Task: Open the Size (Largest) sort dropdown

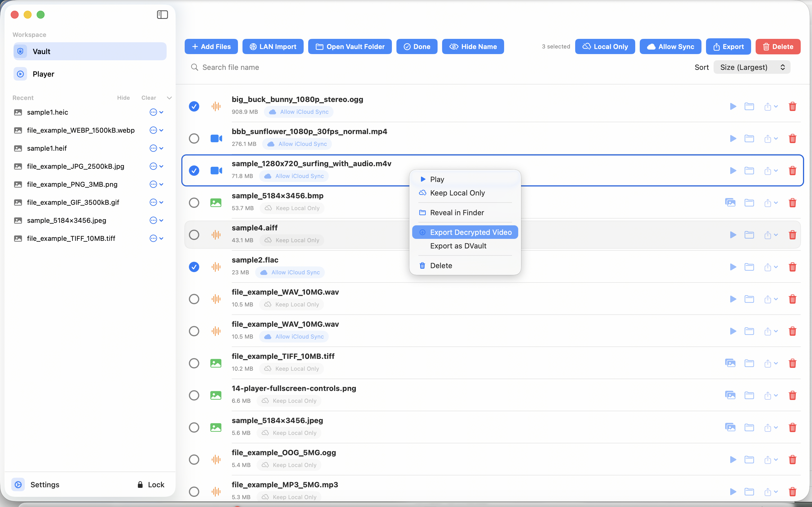Action: click(x=752, y=67)
